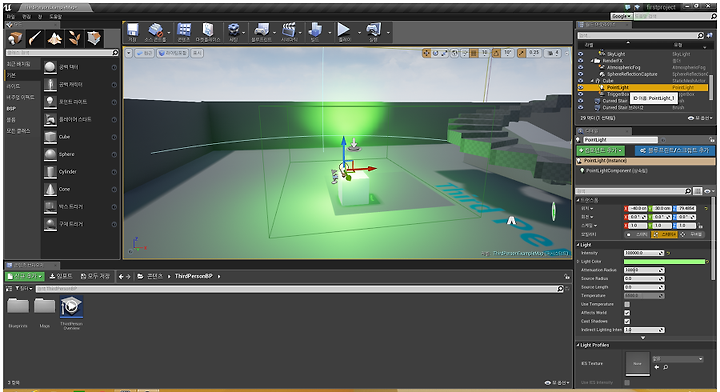This screenshot has width=720, height=392.
Task: Toggle scale snapping in viewport toolbar
Action: click(x=522, y=53)
